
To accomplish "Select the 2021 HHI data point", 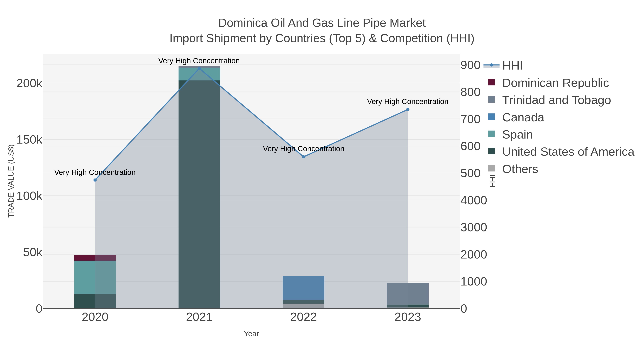I will point(199,68).
